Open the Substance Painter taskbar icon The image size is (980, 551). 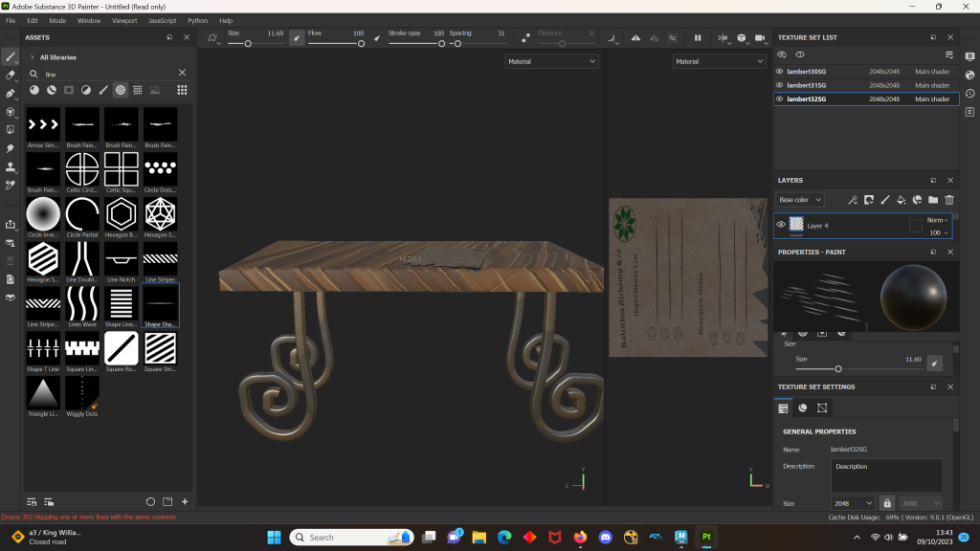(706, 537)
